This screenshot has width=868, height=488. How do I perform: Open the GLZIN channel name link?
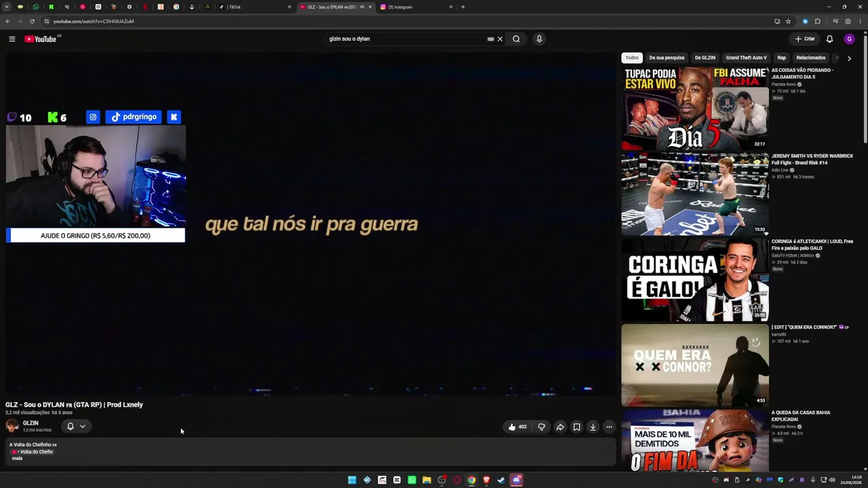31,423
